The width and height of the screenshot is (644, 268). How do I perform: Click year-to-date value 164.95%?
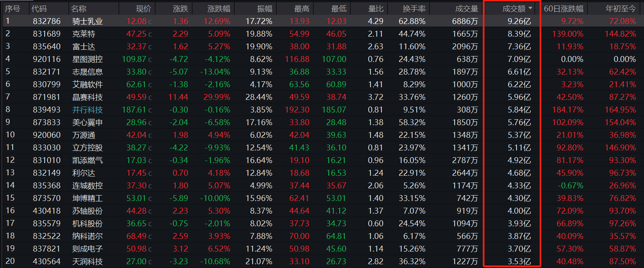point(620,110)
